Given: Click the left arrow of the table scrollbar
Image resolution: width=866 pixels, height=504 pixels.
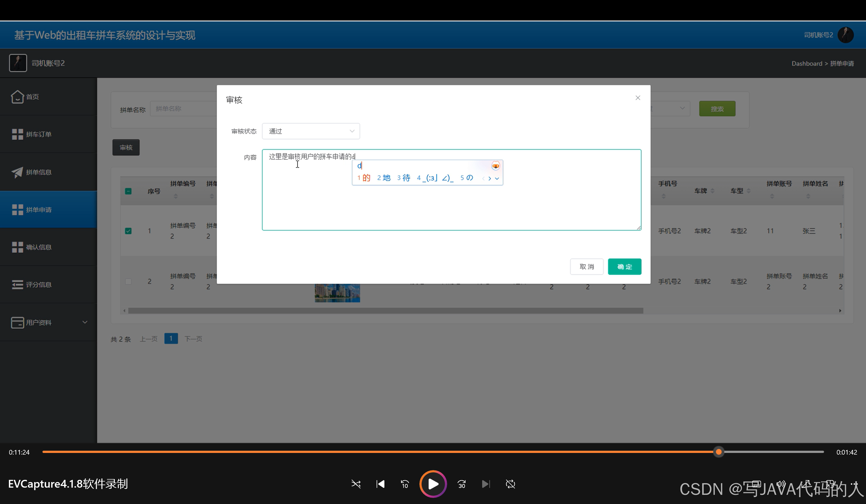Looking at the screenshot, I should [x=124, y=311].
